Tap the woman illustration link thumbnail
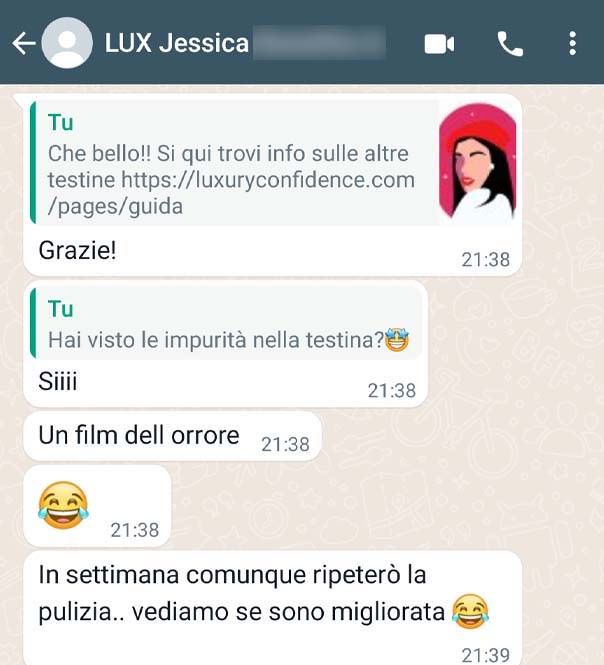This screenshot has height=665, width=604. pos(478,164)
